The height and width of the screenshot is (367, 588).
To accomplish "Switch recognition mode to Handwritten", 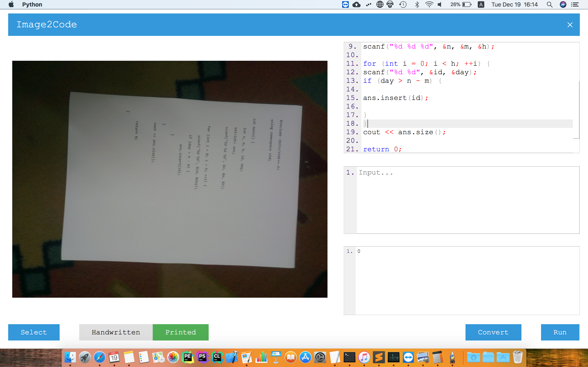I will coord(116,332).
